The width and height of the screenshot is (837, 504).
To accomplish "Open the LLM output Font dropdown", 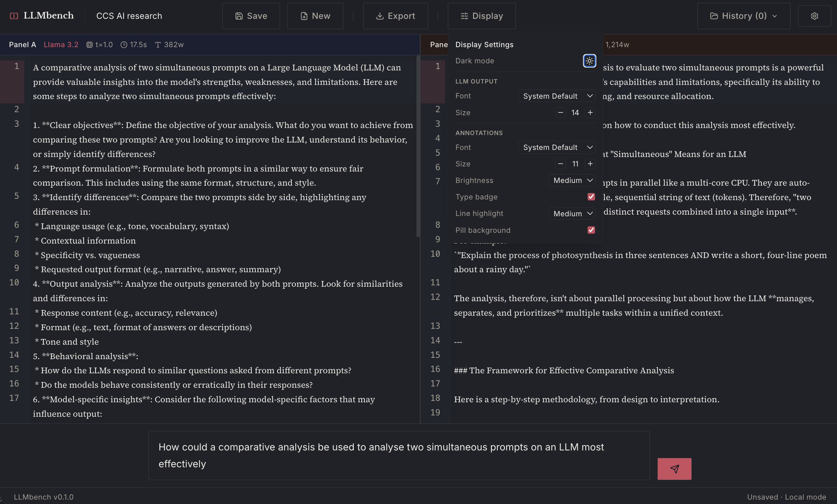I will coord(557,96).
